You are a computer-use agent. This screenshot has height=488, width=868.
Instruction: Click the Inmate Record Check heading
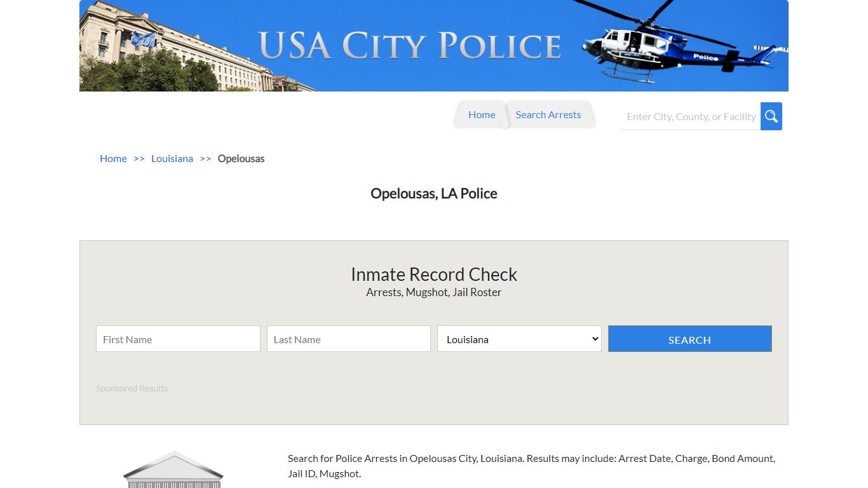click(x=434, y=274)
